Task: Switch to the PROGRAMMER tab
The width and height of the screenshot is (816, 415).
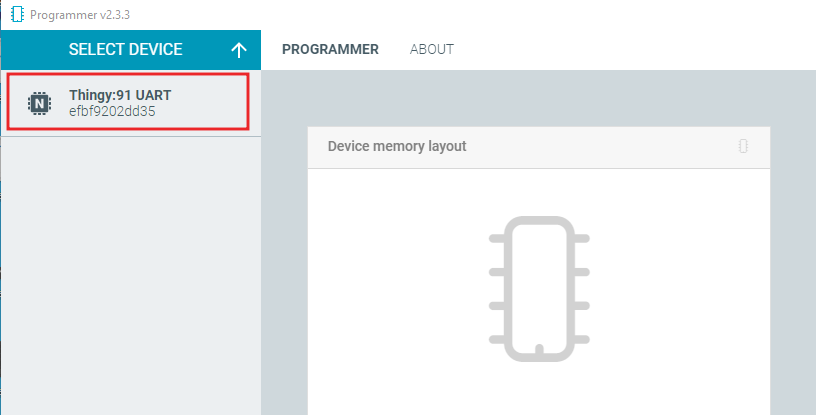Action: click(330, 49)
